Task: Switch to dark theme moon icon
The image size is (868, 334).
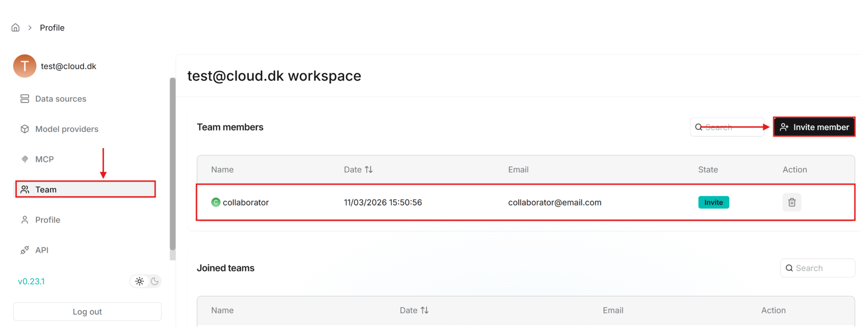Action: pos(155,282)
